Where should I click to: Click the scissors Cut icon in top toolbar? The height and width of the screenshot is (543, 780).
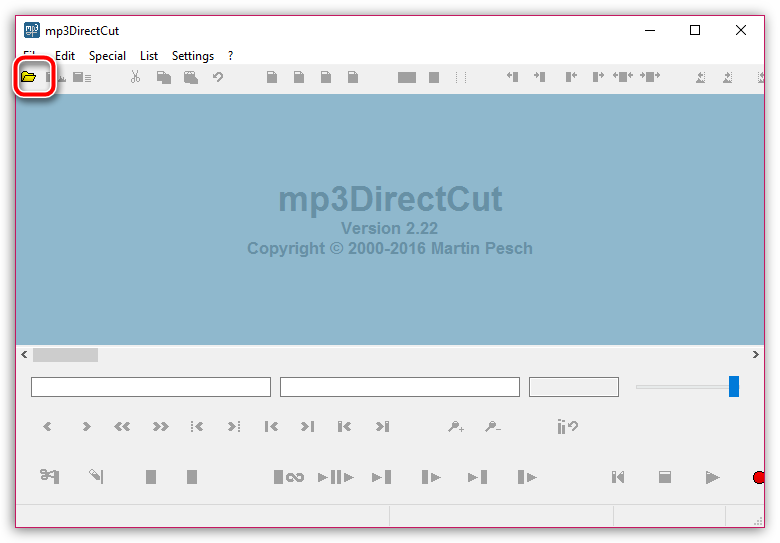point(135,77)
